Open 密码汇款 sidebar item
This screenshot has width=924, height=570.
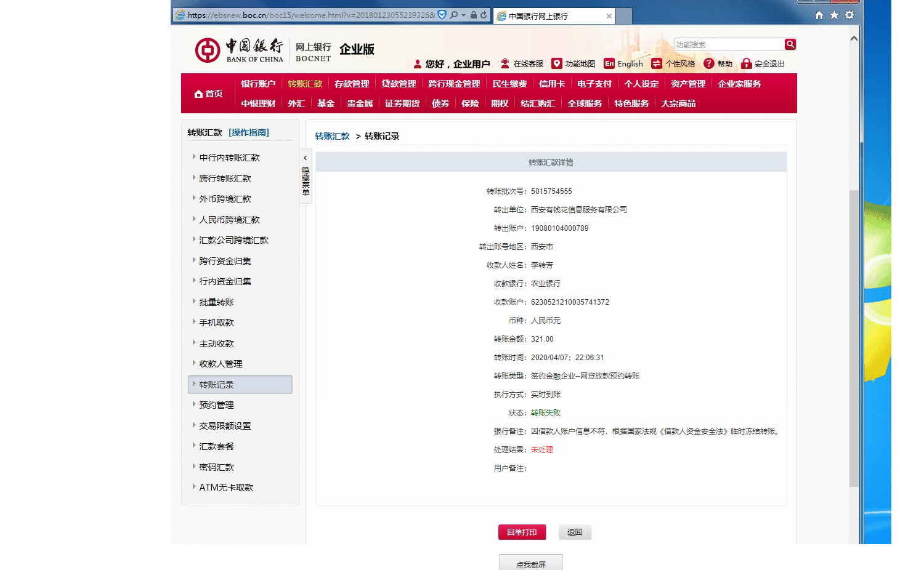pyautogui.click(x=216, y=467)
